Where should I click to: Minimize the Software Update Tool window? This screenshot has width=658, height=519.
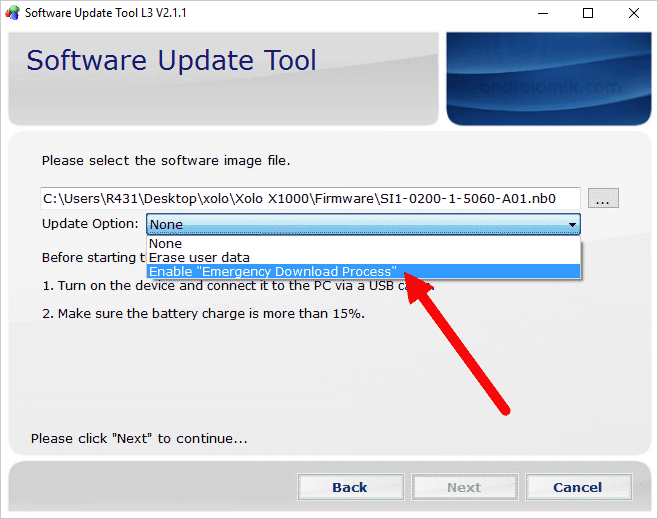pyautogui.click(x=542, y=14)
